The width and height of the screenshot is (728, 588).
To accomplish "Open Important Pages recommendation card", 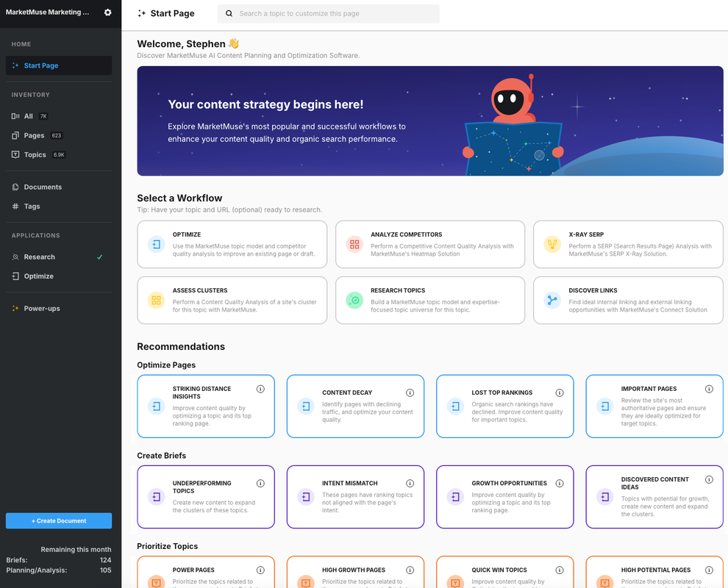I will pyautogui.click(x=654, y=406).
